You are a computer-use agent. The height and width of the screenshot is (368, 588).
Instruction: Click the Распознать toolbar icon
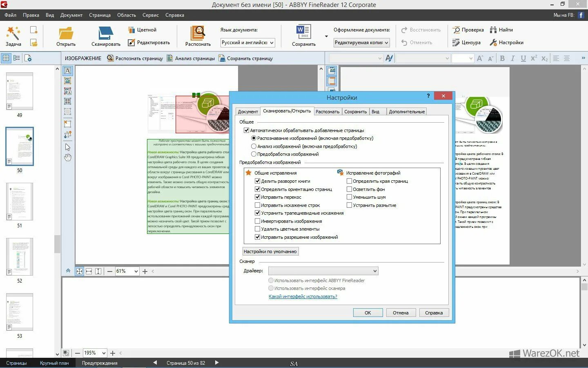pyautogui.click(x=198, y=33)
